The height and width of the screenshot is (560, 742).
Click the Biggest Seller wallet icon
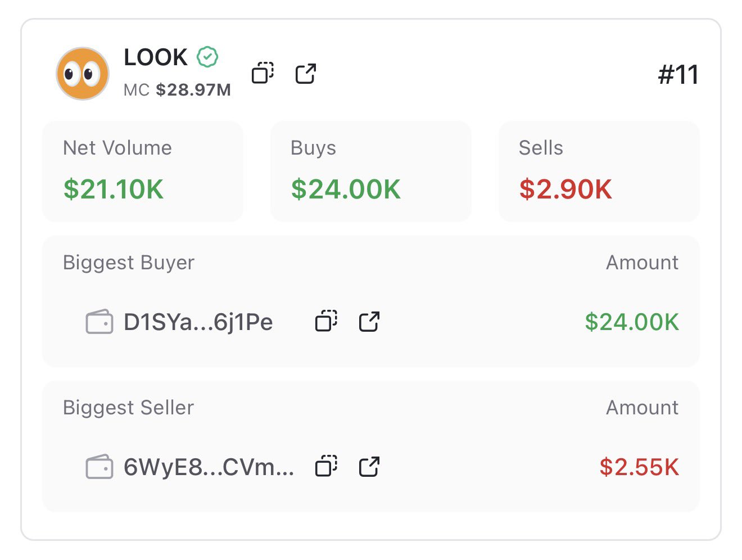(99, 467)
